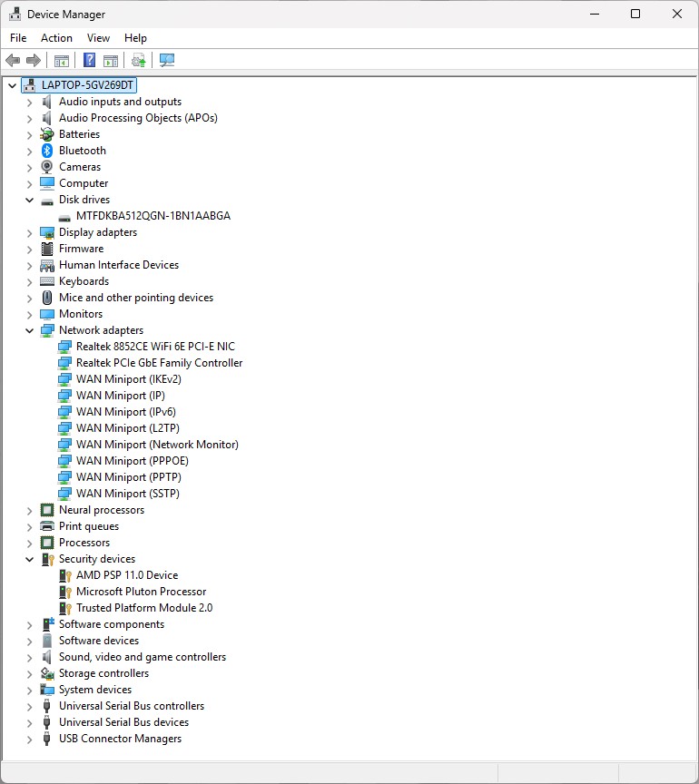The height and width of the screenshot is (784, 699).
Task: Open the View menu
Action: (x=98, y=38)
